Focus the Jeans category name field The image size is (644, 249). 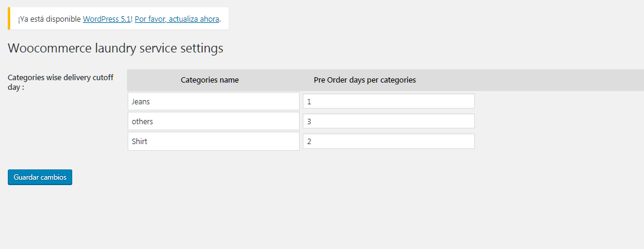pyautogui.click(x=213, y=101)
